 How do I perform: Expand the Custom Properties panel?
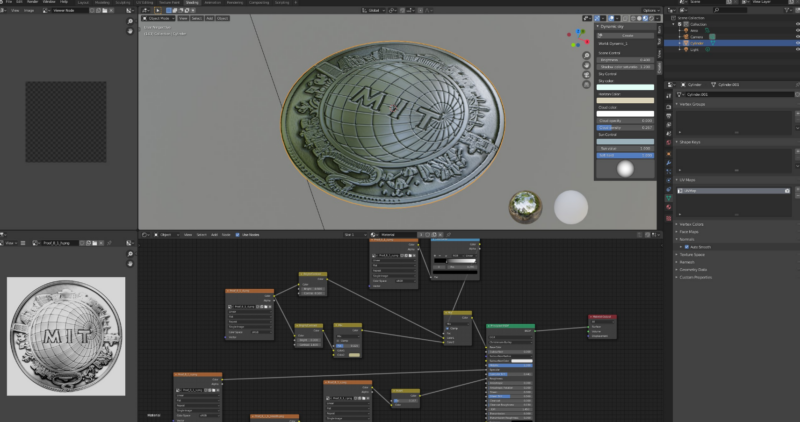(x=677, y=277)
